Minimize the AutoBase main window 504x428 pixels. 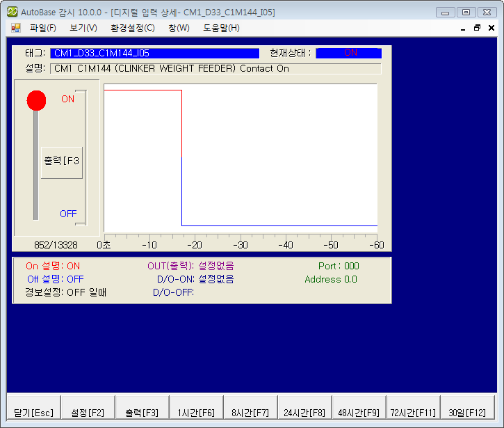tap(445, 13)
